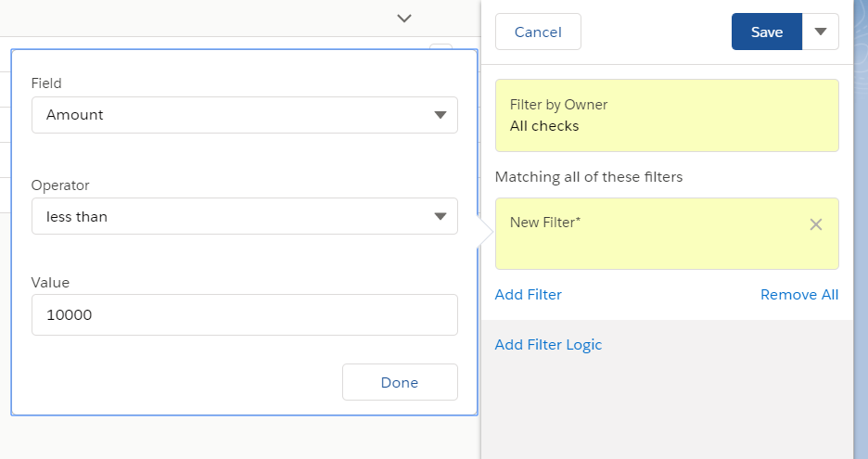Click the Operator label text
This screenshot has height=459, width=868.
tap(59, 185)
